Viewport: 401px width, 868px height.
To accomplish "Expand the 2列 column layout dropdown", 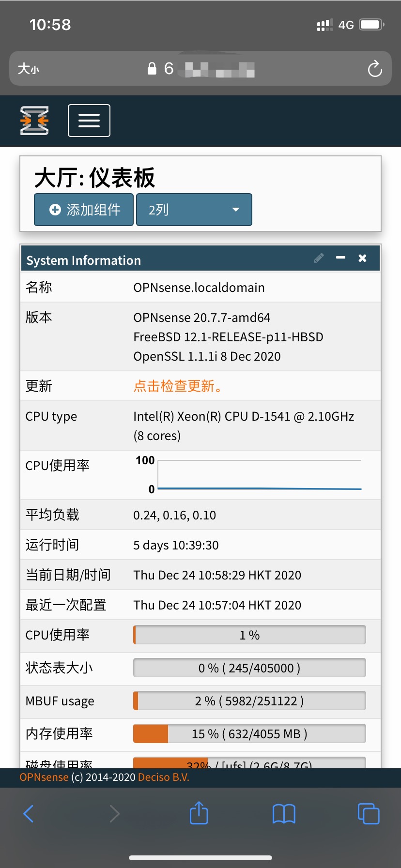I will pyautogui.click(x=194, y=210).
